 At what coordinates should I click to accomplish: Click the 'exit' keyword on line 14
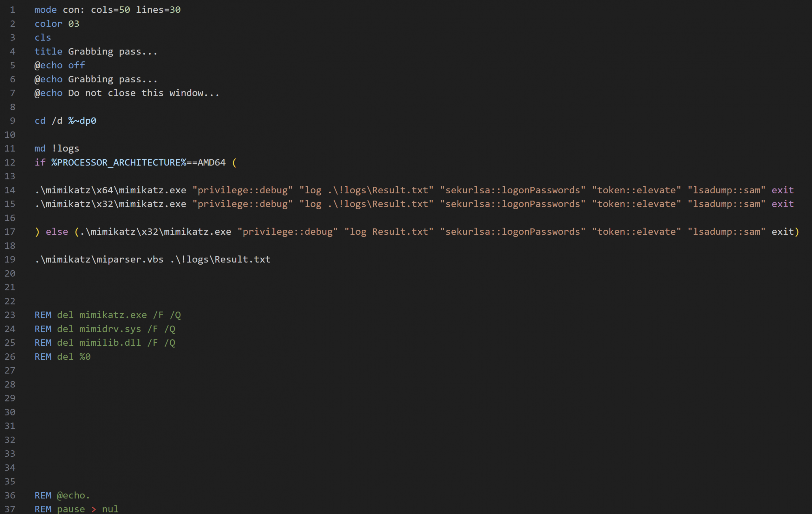tap(783, 190)
